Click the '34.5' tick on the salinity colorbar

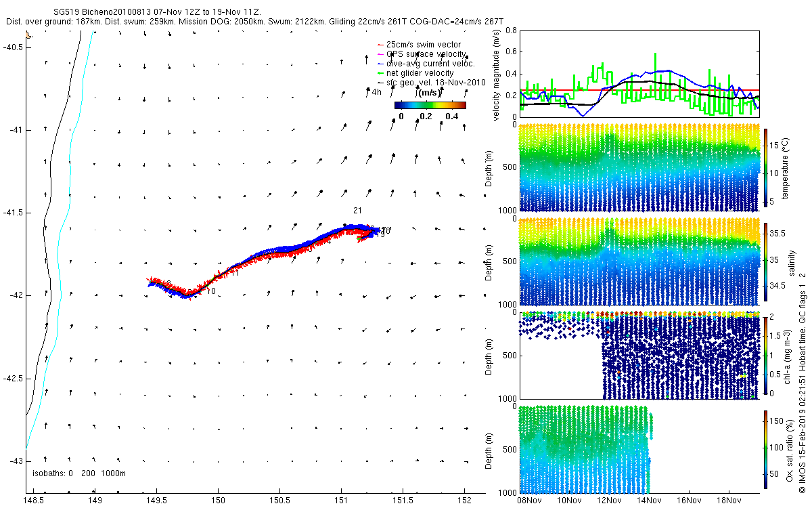(777, 286)
